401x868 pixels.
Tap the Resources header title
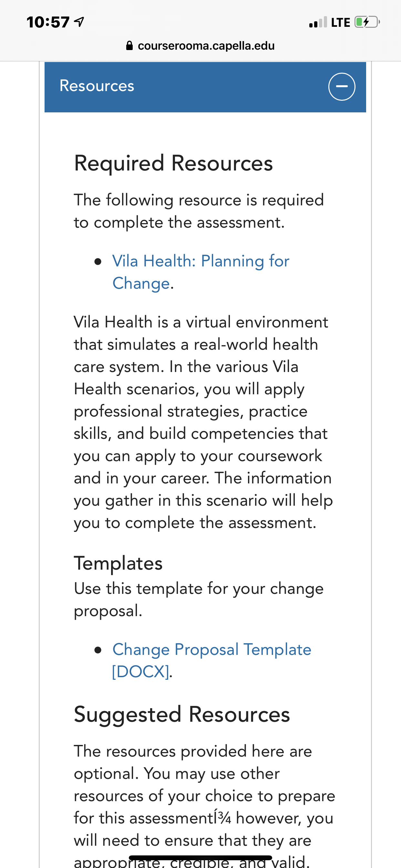click(x=97, y=86)
